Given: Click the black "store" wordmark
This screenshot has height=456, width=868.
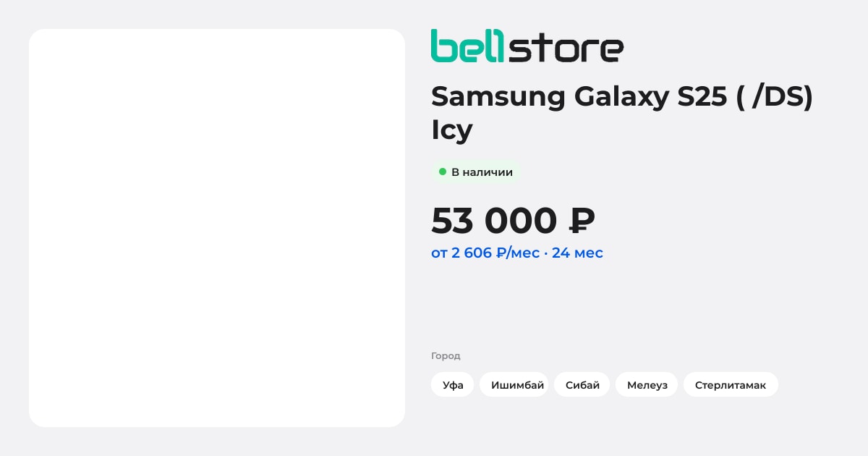Looking at the screenshot, I should click(x=565, y=48).
